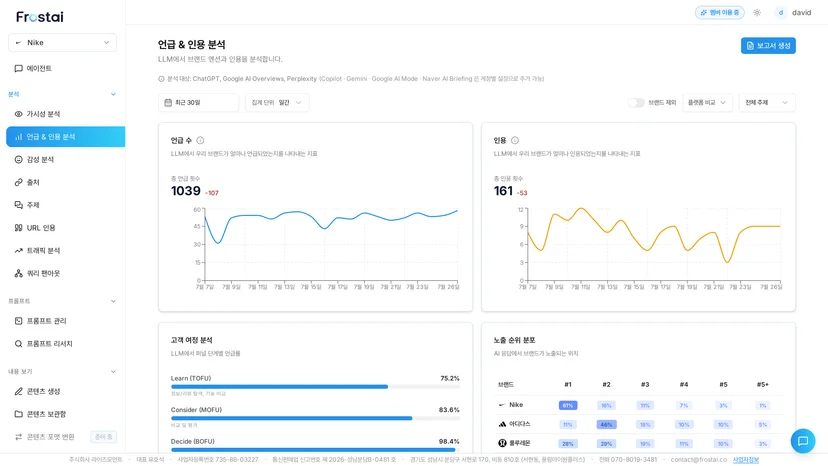
Task: Open 트래픽 분석 trend arrow icon
Action: (18, 250)
